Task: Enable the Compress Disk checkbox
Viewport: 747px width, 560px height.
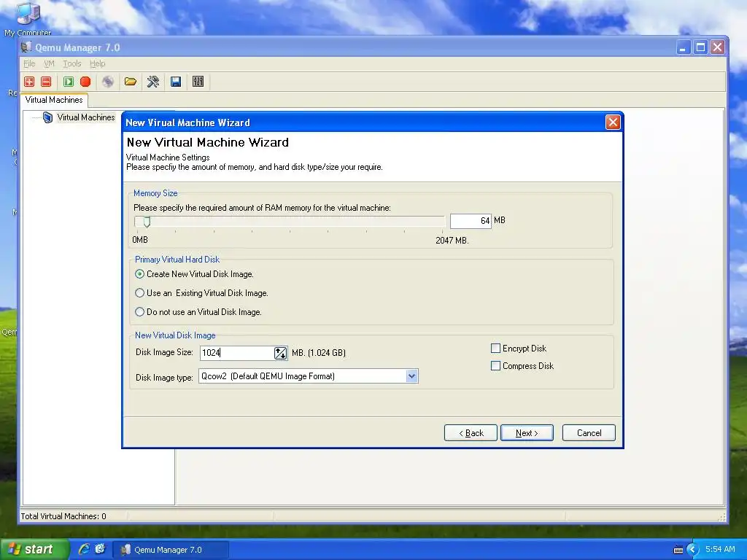Action: [x=495, y=366]
